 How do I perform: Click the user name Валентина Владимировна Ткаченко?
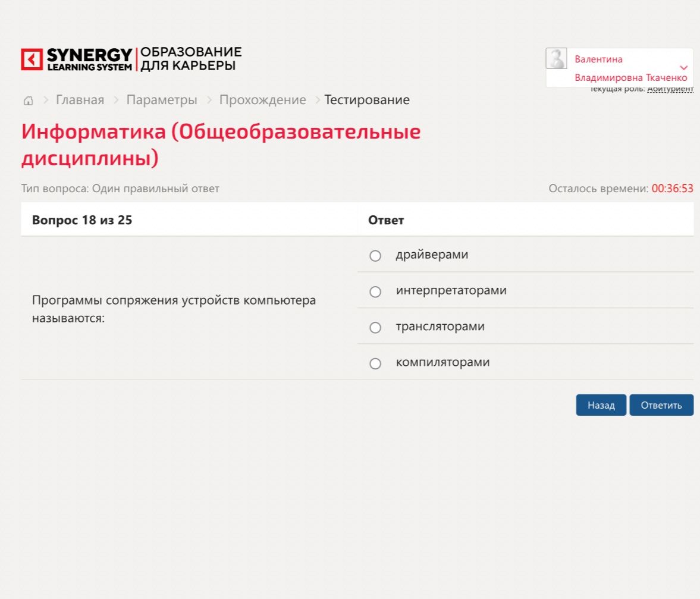coord(631,68)
